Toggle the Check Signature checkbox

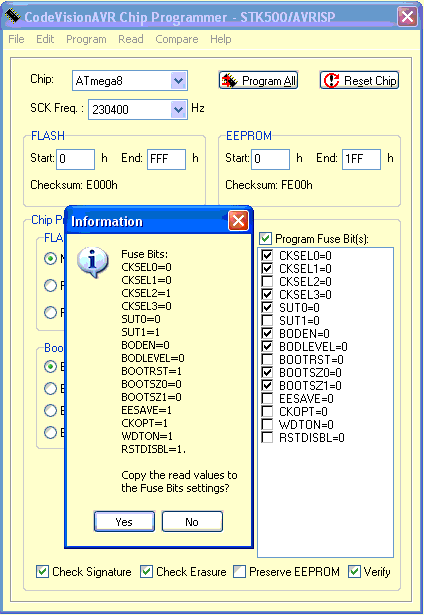pos(42,572)
